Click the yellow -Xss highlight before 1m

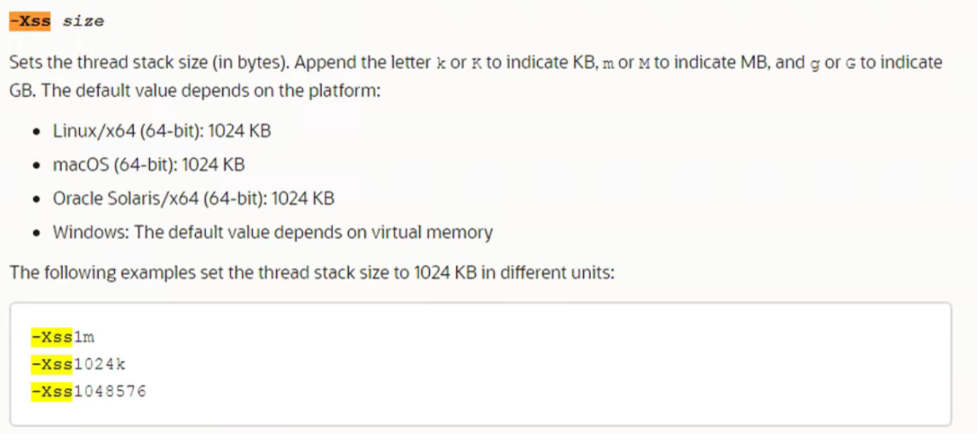point(52,337)
